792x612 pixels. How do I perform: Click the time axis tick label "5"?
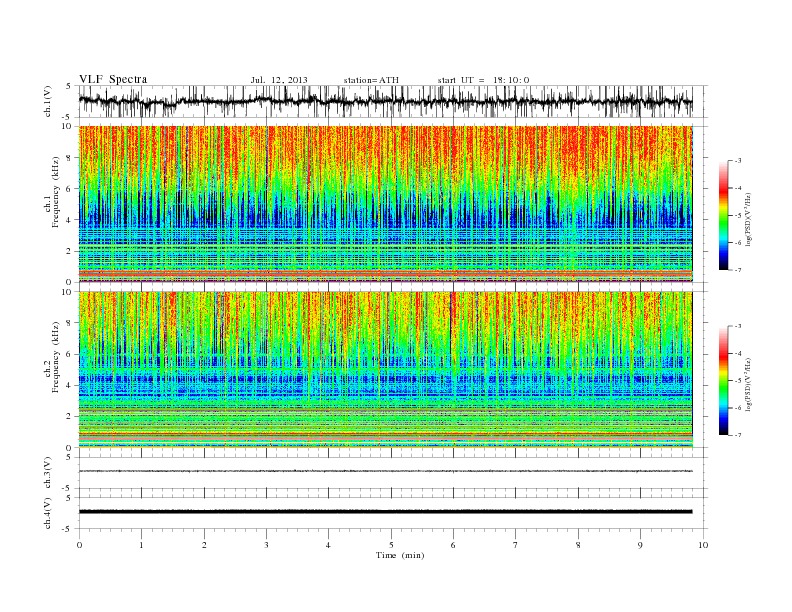[391, 545]
